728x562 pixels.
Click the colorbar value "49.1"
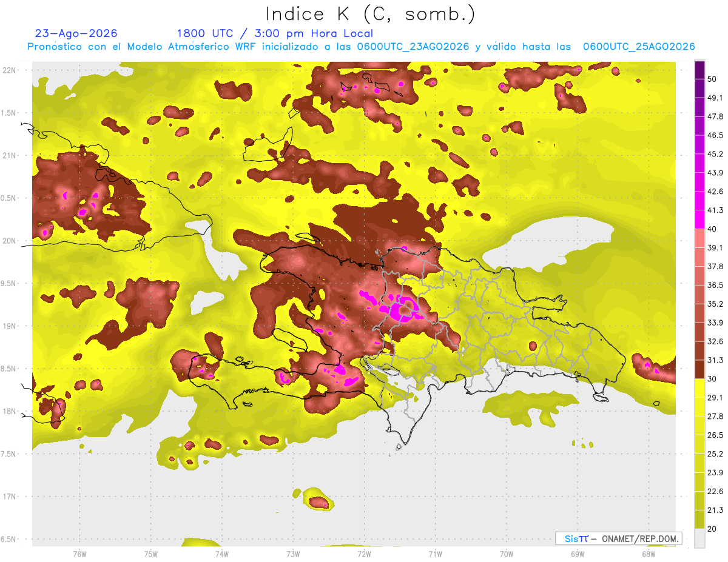click(x=715, y=98)
